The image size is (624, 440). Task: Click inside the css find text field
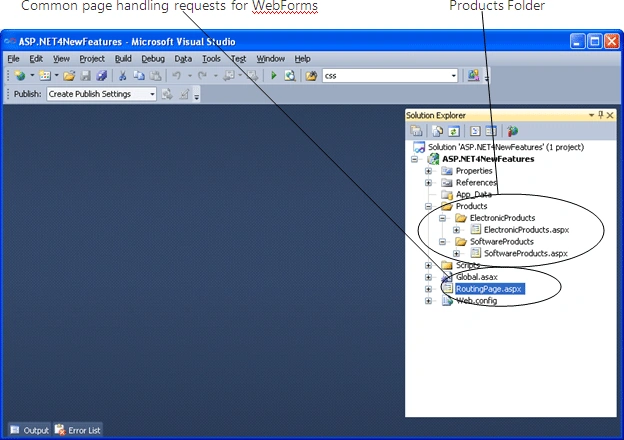[386, 76]
